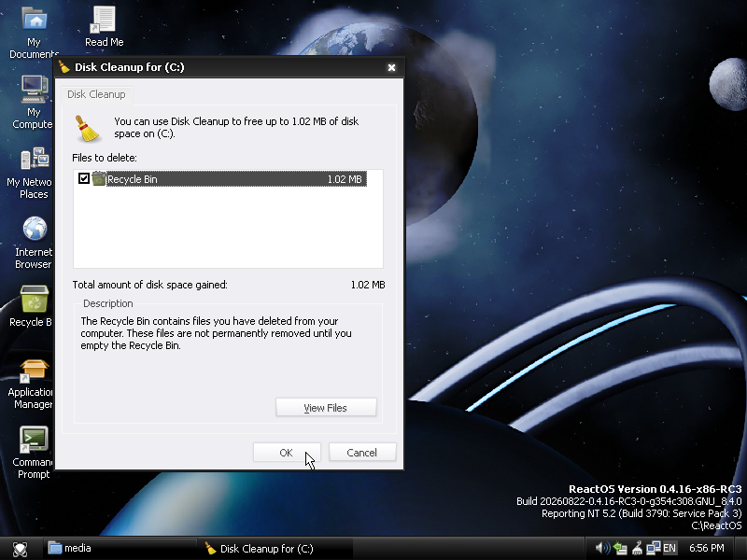Viewport: 747px width, 560px height.
Task: Select Internet Browser desktop icon
Action: click(x=34, y=243)
